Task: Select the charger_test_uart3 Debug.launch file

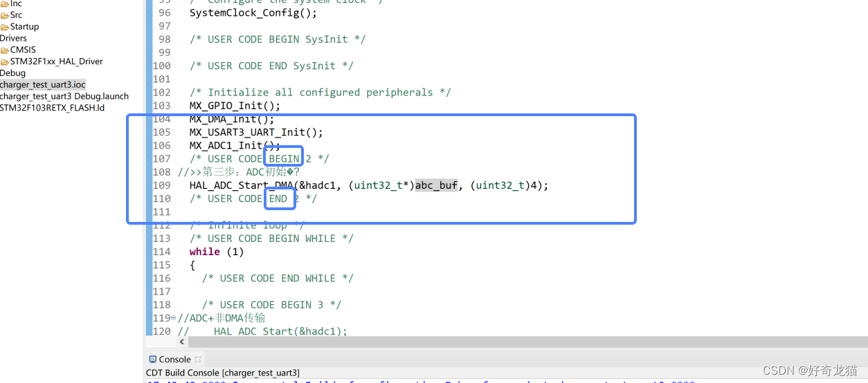Action: pyautogui.click(x=64, y=96)
